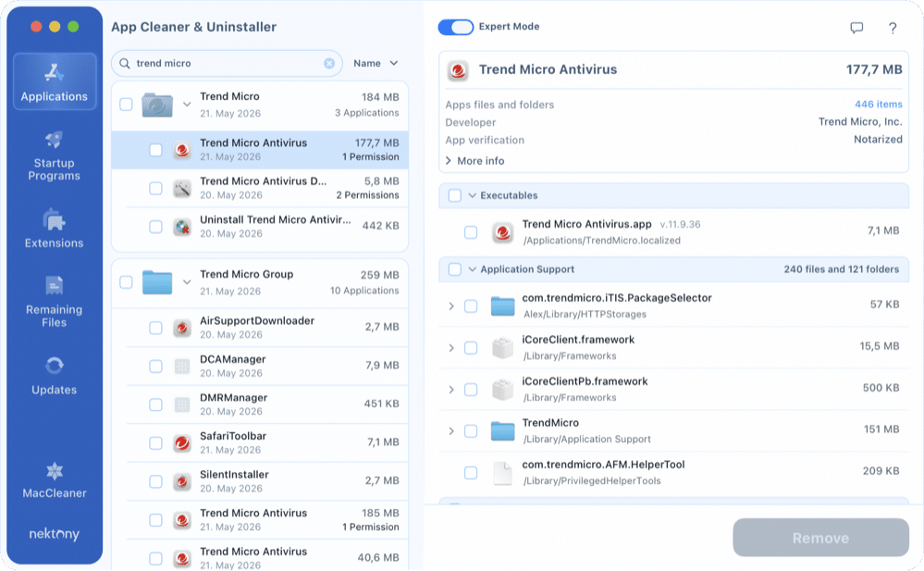
Task: Check the AirSupportDownloader checkbox
Action: tap(155, 328)
